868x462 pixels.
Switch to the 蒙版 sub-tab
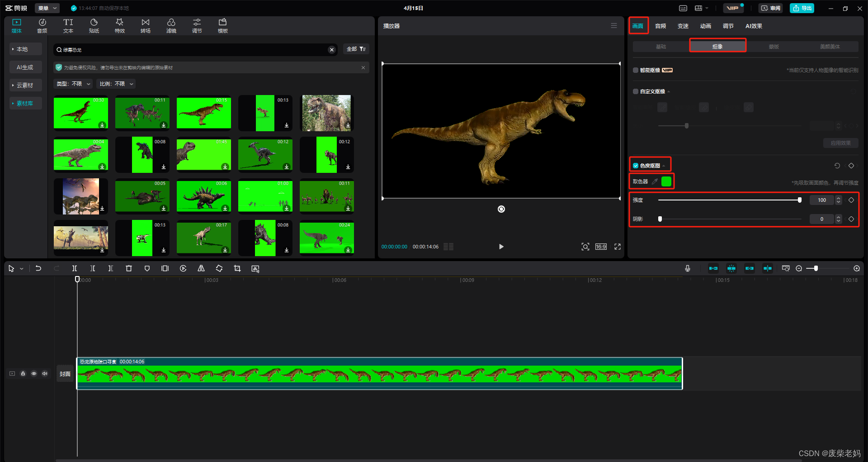tap(774, 47)
